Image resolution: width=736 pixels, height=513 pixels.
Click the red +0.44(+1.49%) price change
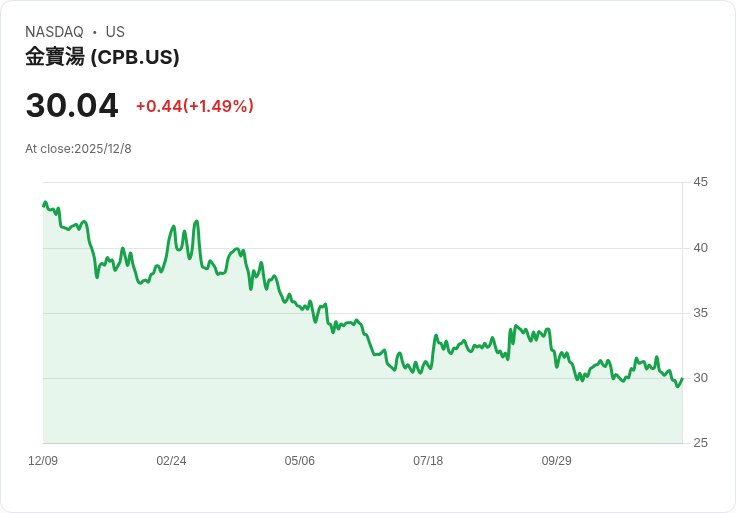coord(195,106)
